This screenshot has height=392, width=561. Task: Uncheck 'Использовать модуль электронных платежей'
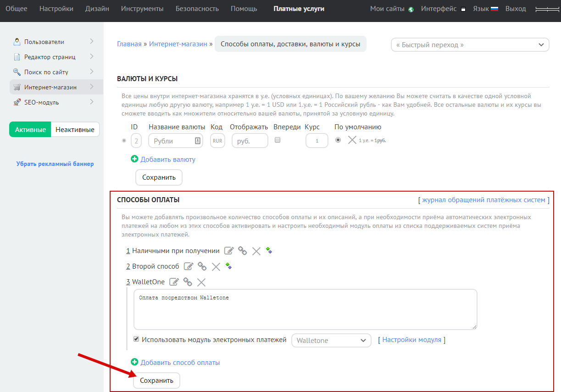click(136, 339)
